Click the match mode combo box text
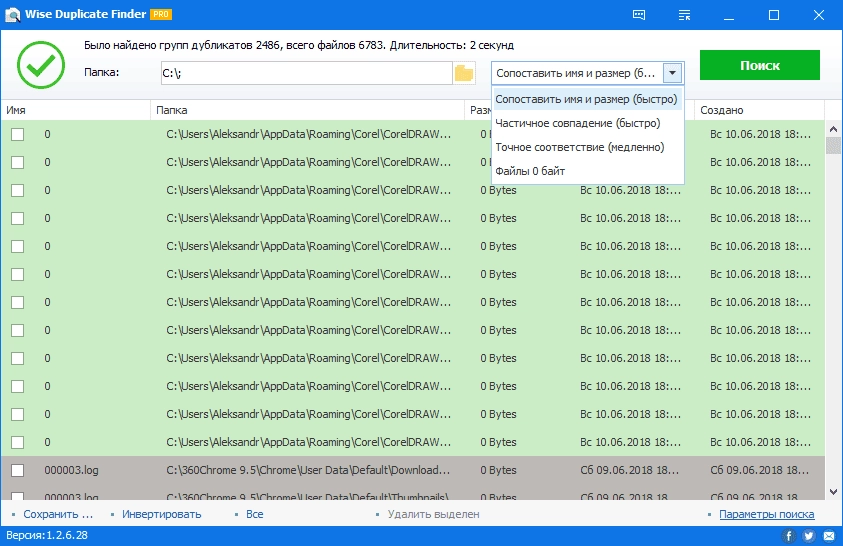This screenshot has width=843, height=546. [x=576, y=73]
